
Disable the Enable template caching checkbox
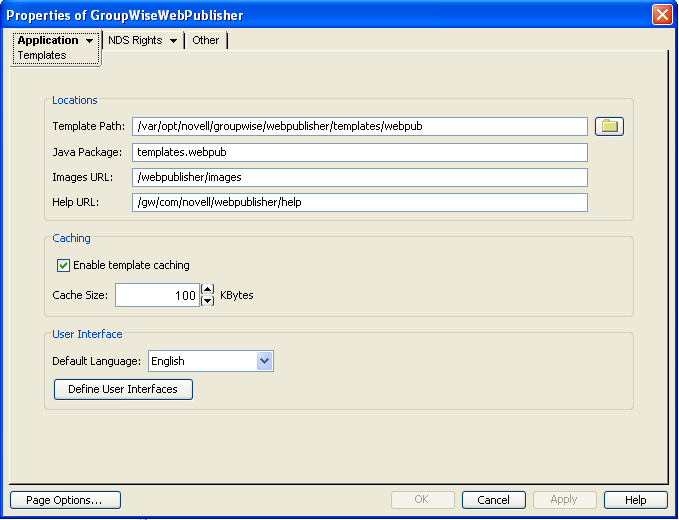pyautogui.click(x=64, y=265)
